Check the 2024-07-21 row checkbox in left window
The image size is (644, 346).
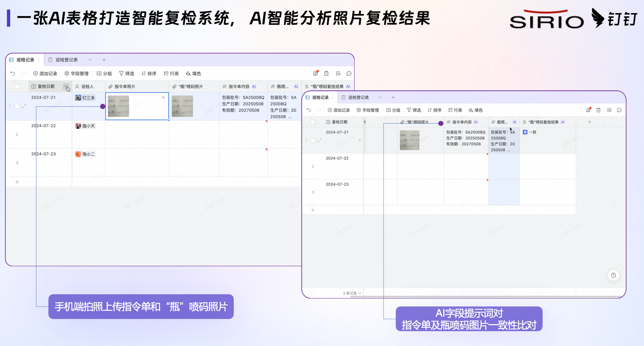[17, 106]
